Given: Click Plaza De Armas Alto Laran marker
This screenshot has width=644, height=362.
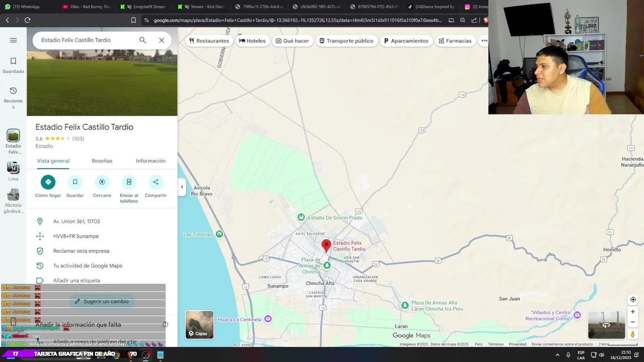Looking at the screenshot, I should [405, 305].
